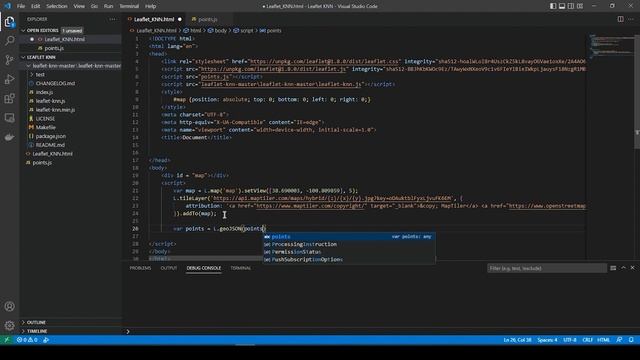Toggle panel layout icon in title bar
Screen dimensions: 640x360
tap(562, 6)
